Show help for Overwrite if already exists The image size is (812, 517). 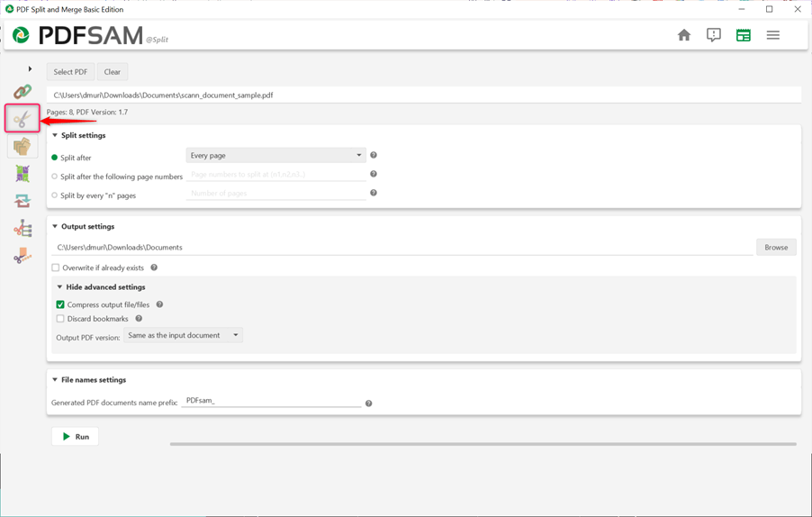coord(154,268)
